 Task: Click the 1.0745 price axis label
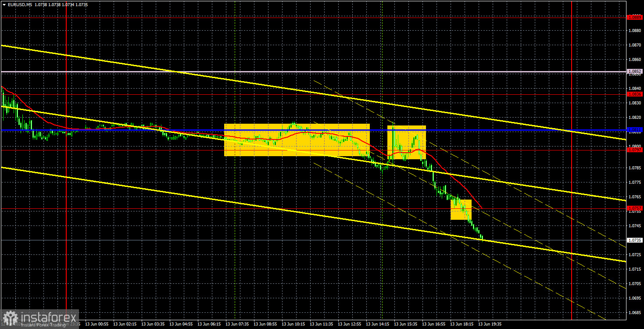635,226
